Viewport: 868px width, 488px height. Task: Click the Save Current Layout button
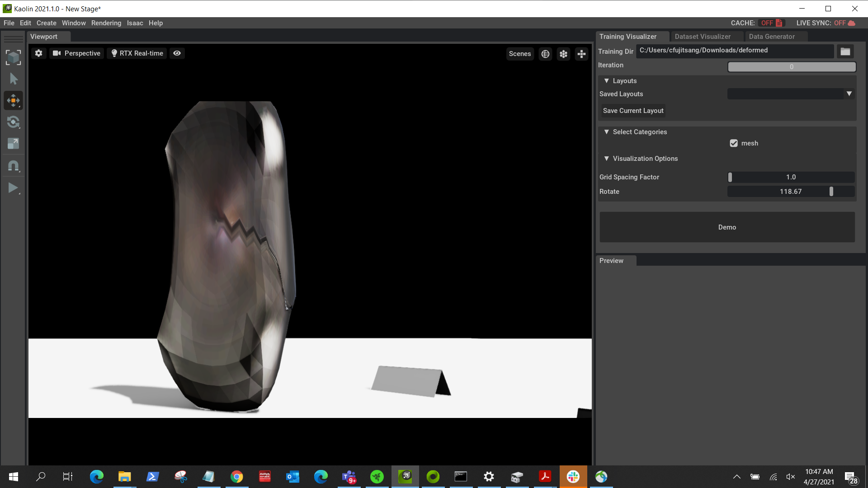pyautogui.click(x=632, y=111)
